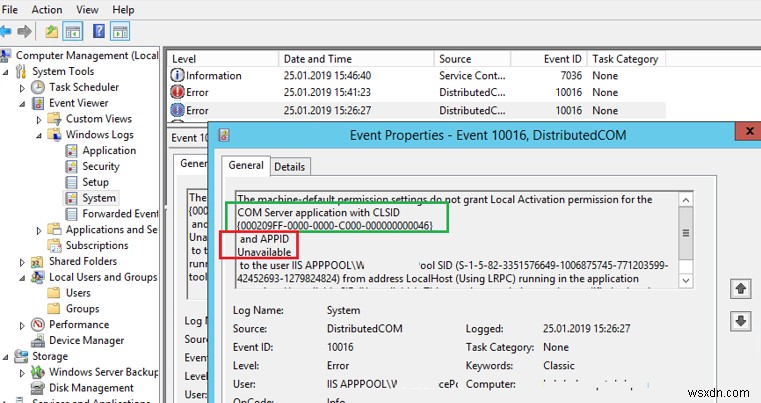Open the blue Help toolbar icon
The image size is (761, 403).
pyautogui.click(x=99, y=32)
